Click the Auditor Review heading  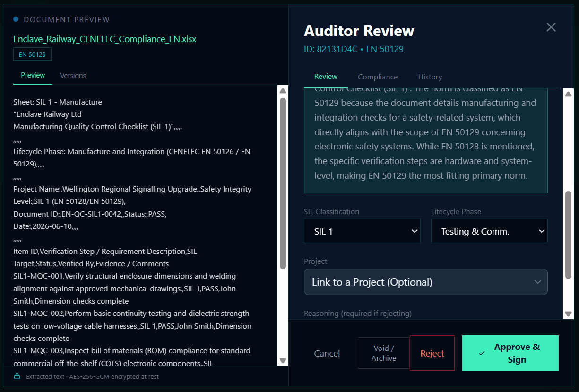[x=359, y=31]
